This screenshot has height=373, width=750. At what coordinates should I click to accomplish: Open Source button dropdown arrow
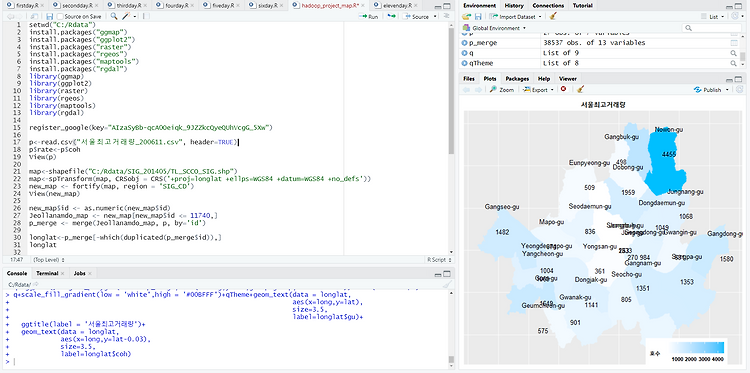click(x=435, y=16)
